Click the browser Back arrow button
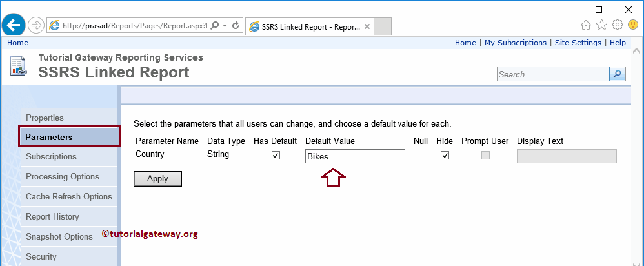644x266 pixels. [14, 25]
